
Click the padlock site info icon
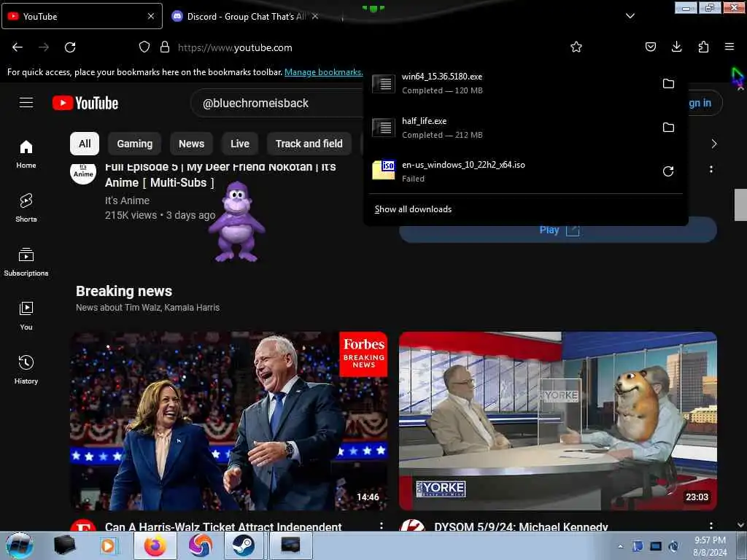coord(165,47)
